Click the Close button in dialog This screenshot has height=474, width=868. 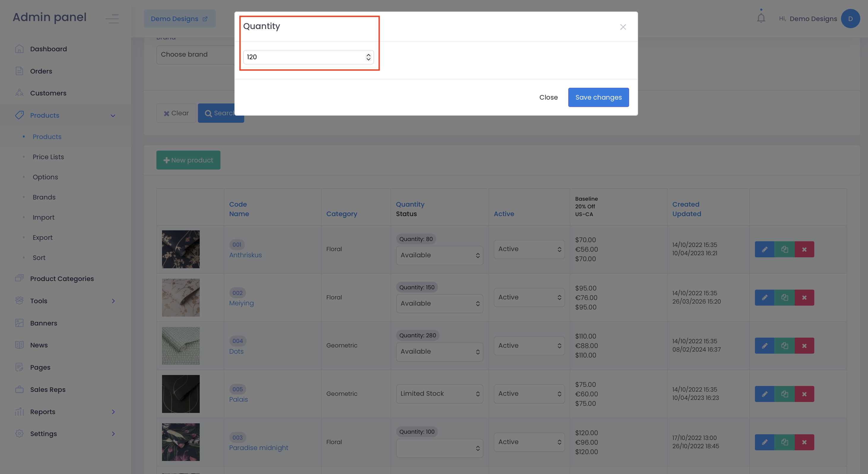click(548, 97)
